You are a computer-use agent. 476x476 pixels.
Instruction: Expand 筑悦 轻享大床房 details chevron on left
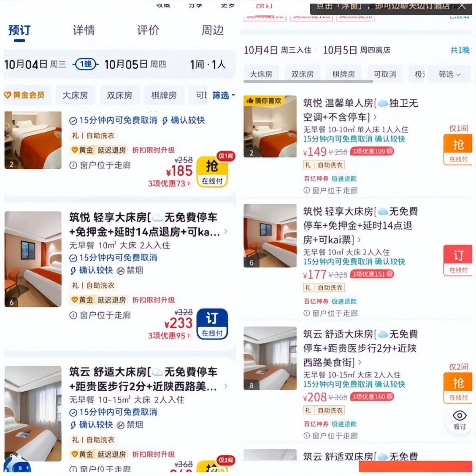(226, 232)
